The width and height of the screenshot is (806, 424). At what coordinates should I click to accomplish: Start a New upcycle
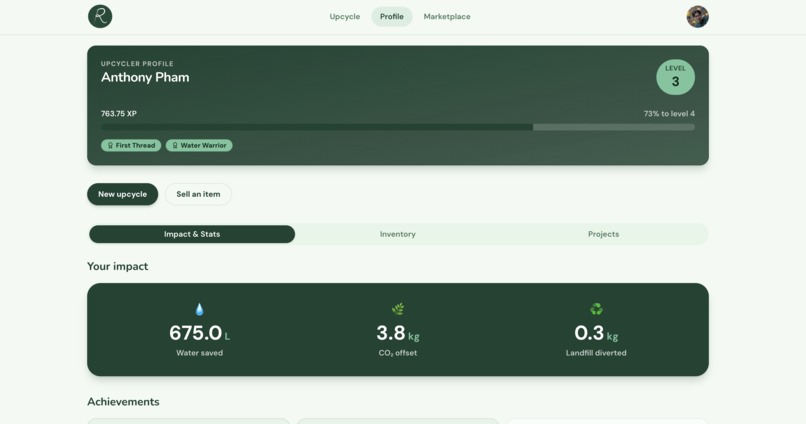point(122,194)
